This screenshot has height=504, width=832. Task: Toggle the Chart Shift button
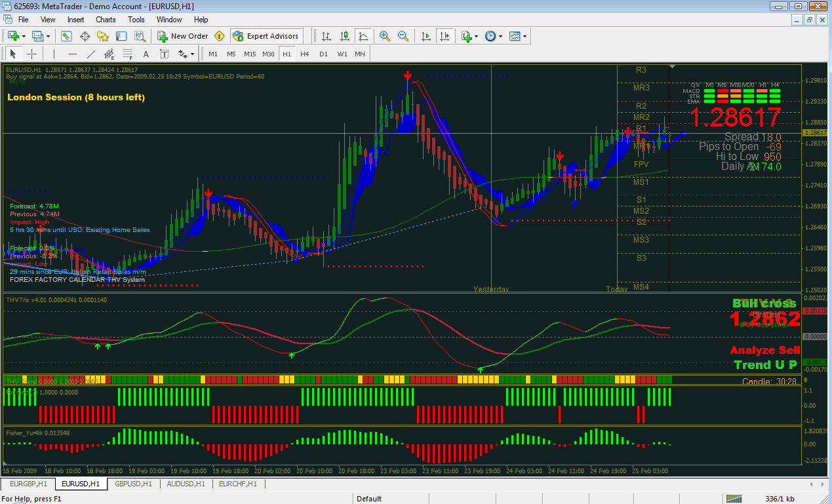coord(445,36)
